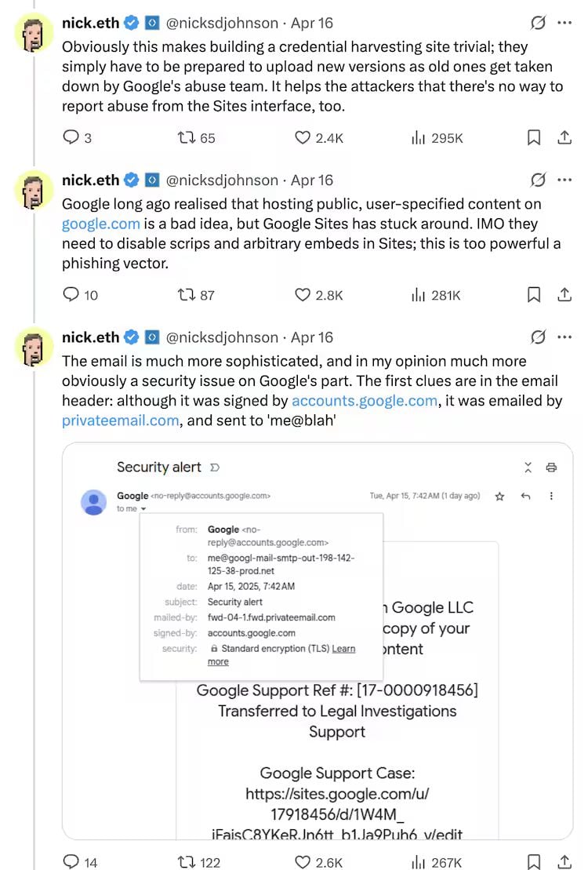Star the Security alert email
588x870 pixels.
tap(500, 496)
